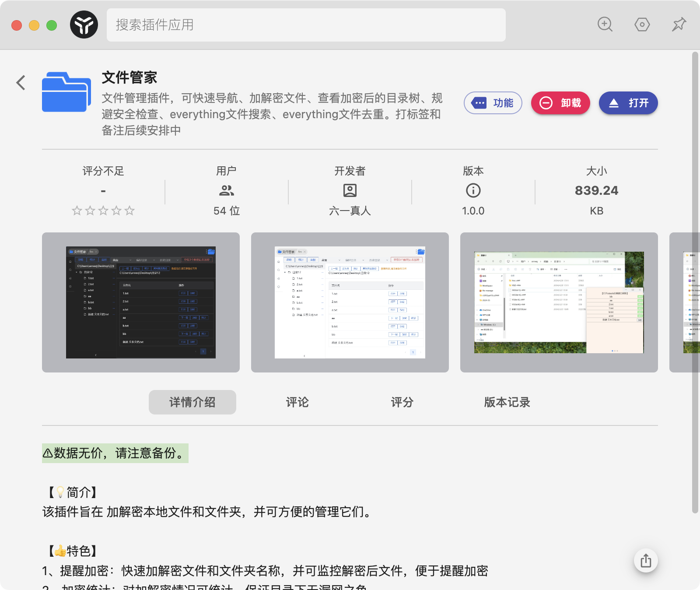Switch to the 评论 tab
This screenshot has width=700, height=590.
(x=297, y=402)
